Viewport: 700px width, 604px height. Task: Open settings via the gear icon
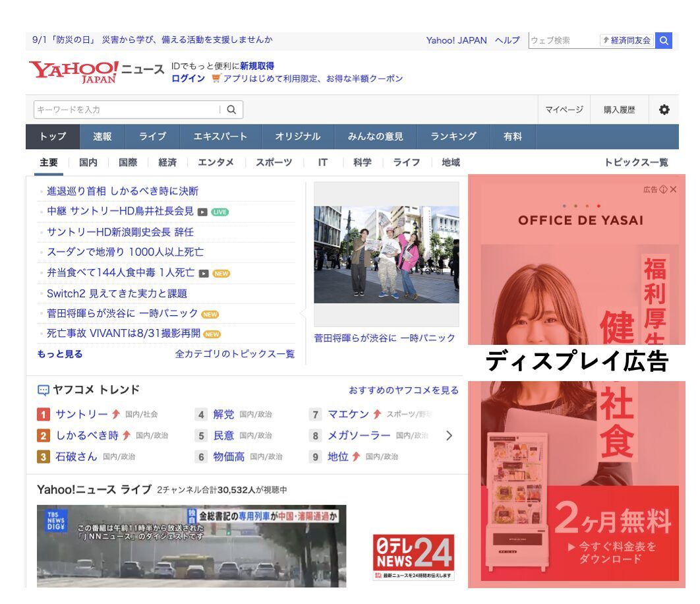664,109
